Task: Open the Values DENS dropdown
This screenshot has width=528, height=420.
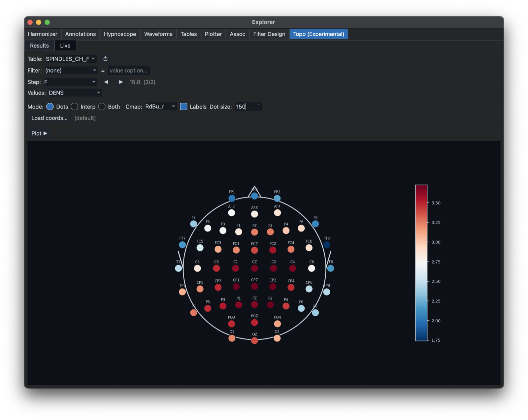Action: pyautogui.click(x=75, y=93)
